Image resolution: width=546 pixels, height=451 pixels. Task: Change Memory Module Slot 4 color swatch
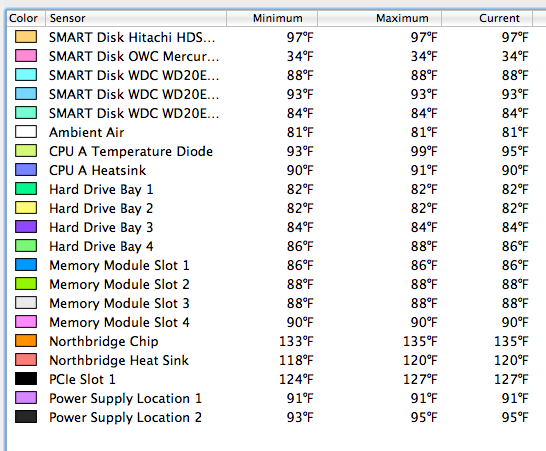pos(26,322)
